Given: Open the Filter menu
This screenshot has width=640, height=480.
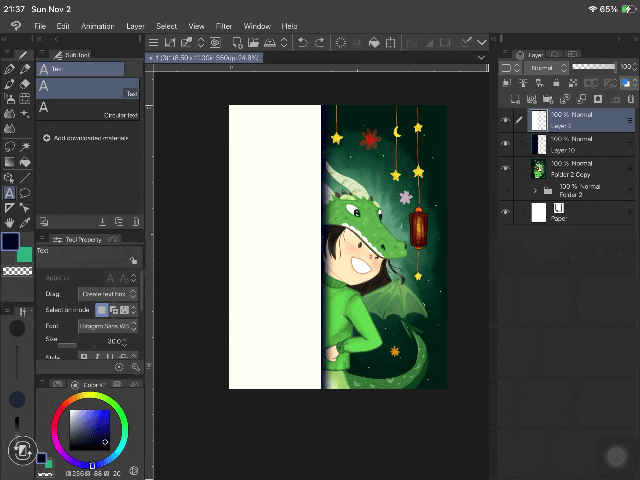Looking at the screenshot, I should 224,25.
